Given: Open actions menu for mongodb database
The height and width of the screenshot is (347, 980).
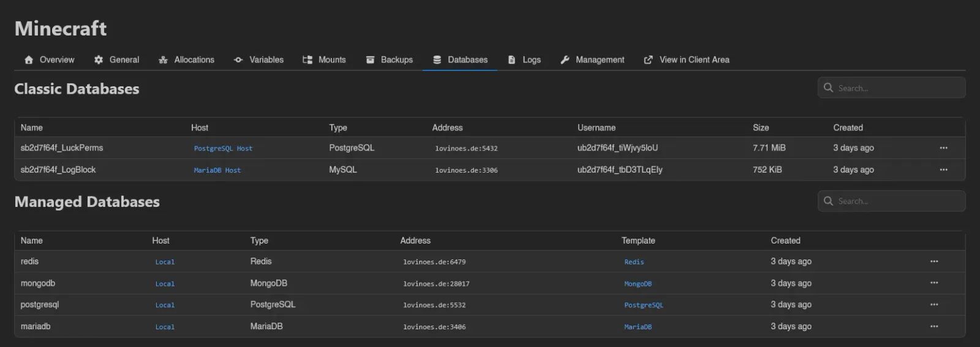Looking at the screenshot, I should point(934,283).
